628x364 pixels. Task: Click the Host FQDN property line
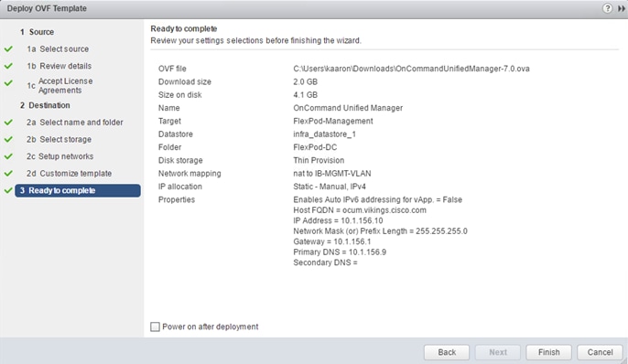360,210
